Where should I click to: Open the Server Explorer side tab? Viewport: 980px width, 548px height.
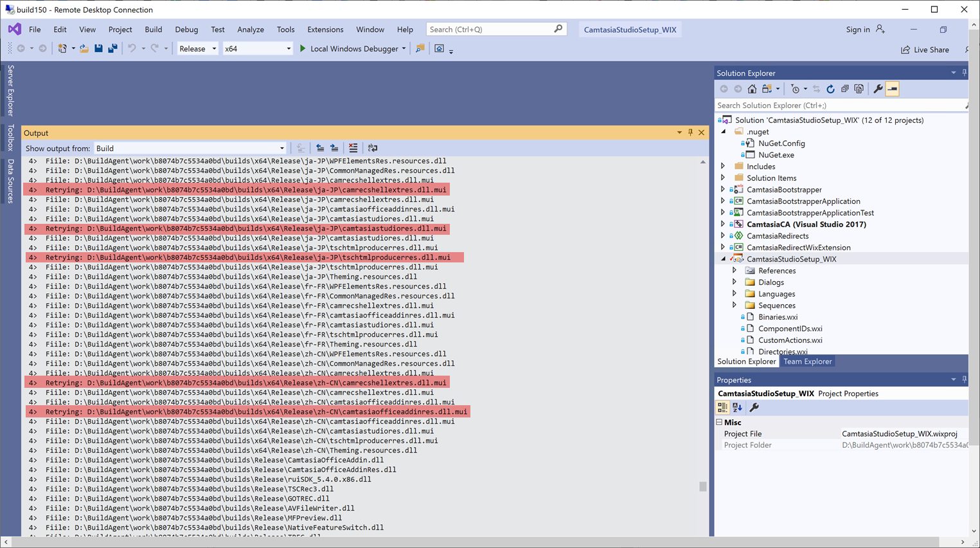[x=10, y=90]
